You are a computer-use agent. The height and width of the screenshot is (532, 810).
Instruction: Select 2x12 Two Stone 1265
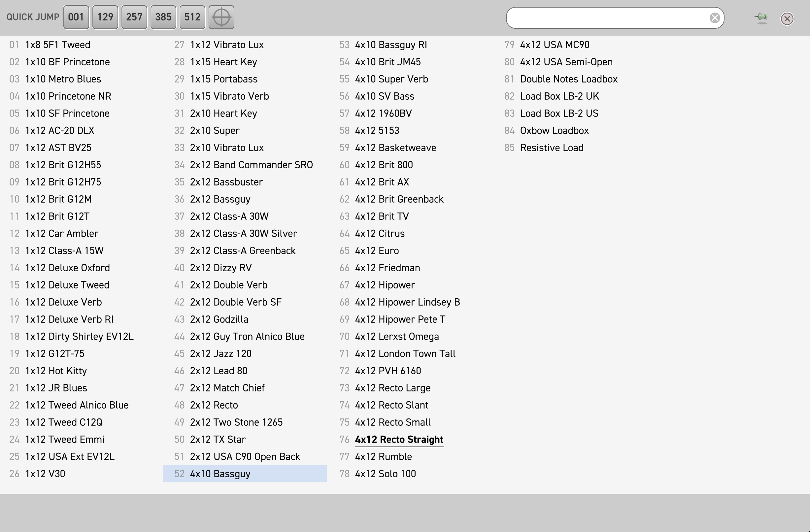[237, 422]
